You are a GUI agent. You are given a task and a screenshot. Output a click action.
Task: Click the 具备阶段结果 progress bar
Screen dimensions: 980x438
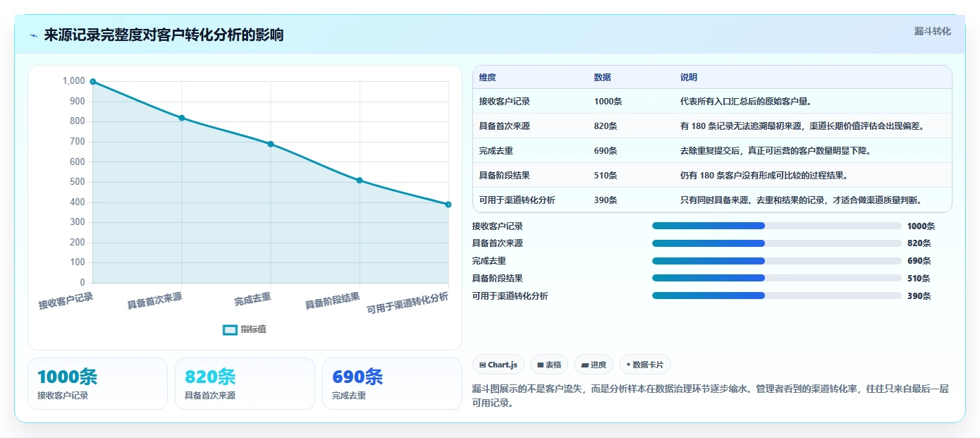(x=777, y=278)
